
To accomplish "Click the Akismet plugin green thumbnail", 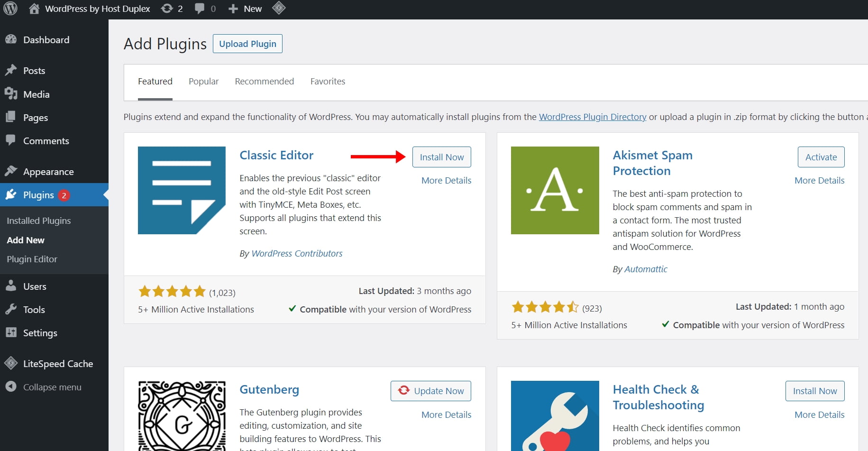I will pos(555,190).
